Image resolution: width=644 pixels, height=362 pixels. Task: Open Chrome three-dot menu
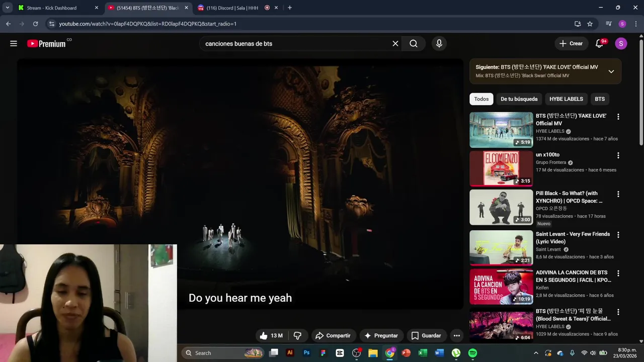coord(635,24)
